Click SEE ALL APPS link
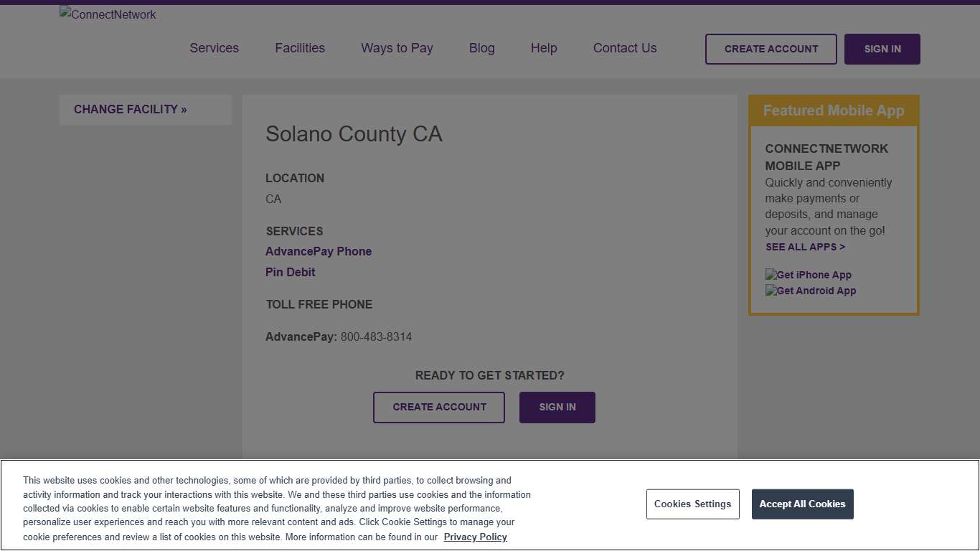 click(x=805, y=247)
